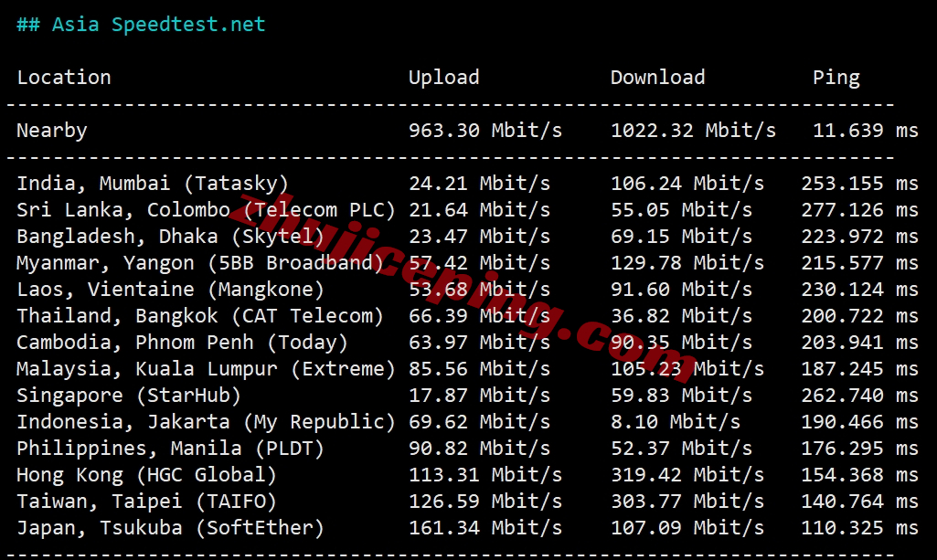The width and height of the screenshot is (937, 560).
Task: Click Taiwan download 303.77 Mbit/s
Action: (x=687, y=502)
